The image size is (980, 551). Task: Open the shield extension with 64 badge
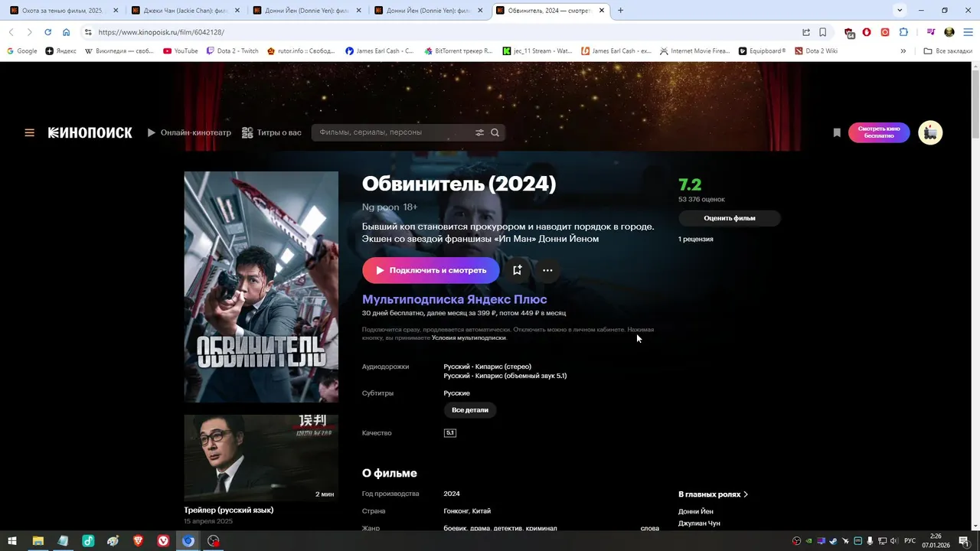coord(849,32)
